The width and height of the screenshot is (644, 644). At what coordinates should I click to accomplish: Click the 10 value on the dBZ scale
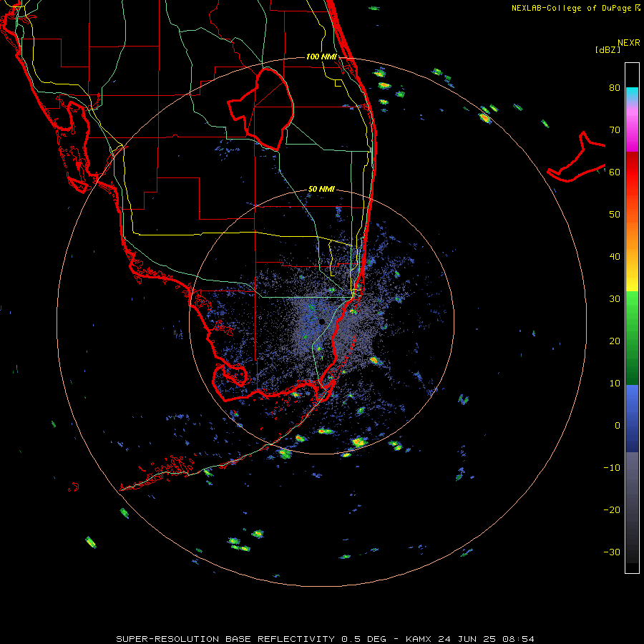pos(615,384)
